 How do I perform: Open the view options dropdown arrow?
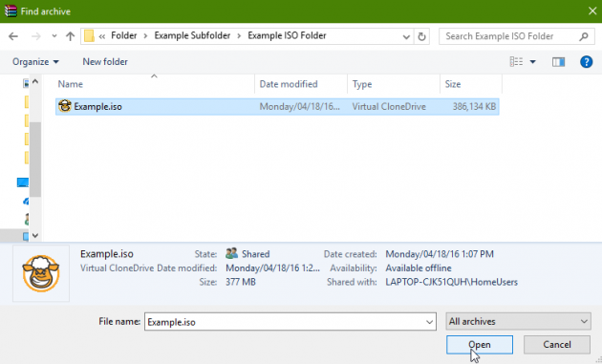(x=533, y=62)
